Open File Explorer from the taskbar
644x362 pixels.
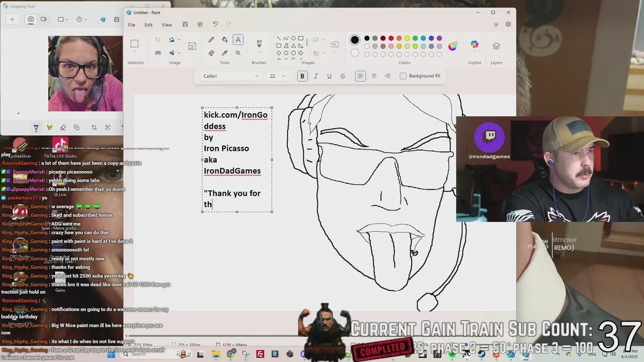[x=216, y=354]
